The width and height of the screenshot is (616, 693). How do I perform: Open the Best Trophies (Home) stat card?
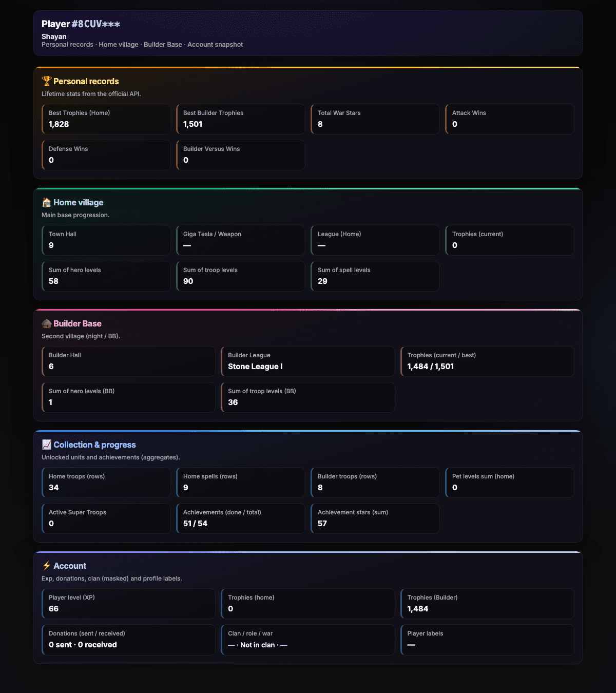[x=106, y=119]
